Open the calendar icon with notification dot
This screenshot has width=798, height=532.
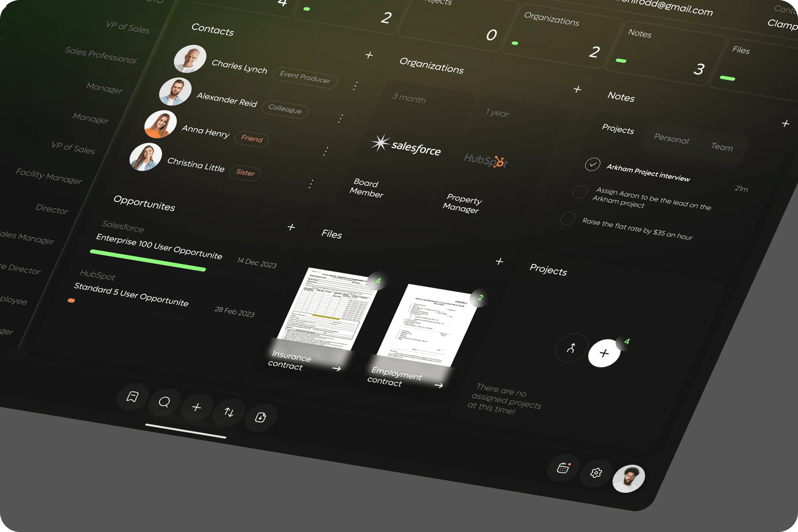563,468
